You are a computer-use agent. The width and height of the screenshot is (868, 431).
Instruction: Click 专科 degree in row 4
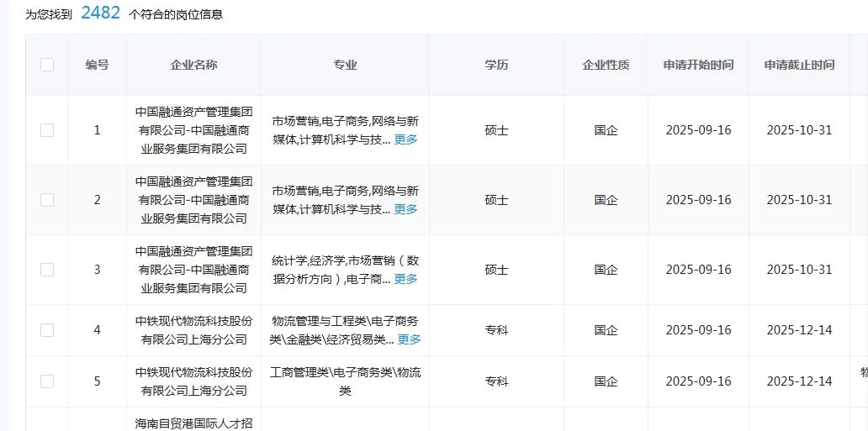tap(496, 330)
